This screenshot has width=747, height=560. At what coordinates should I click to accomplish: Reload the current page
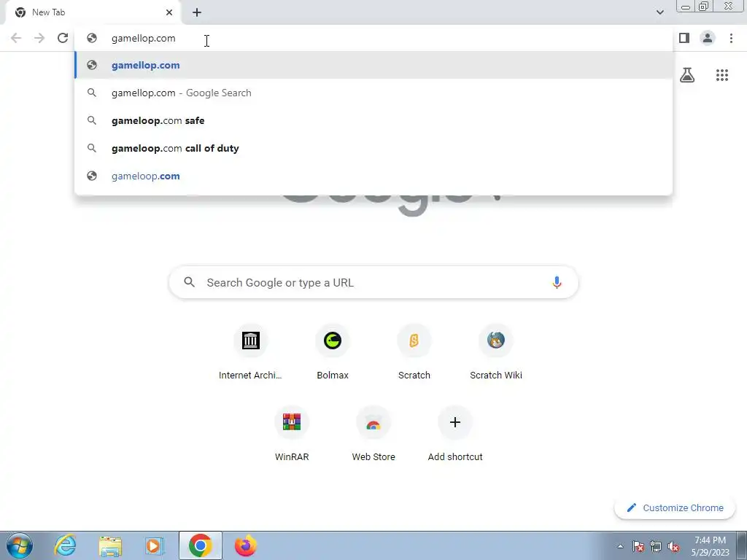(x=63, y=38)
